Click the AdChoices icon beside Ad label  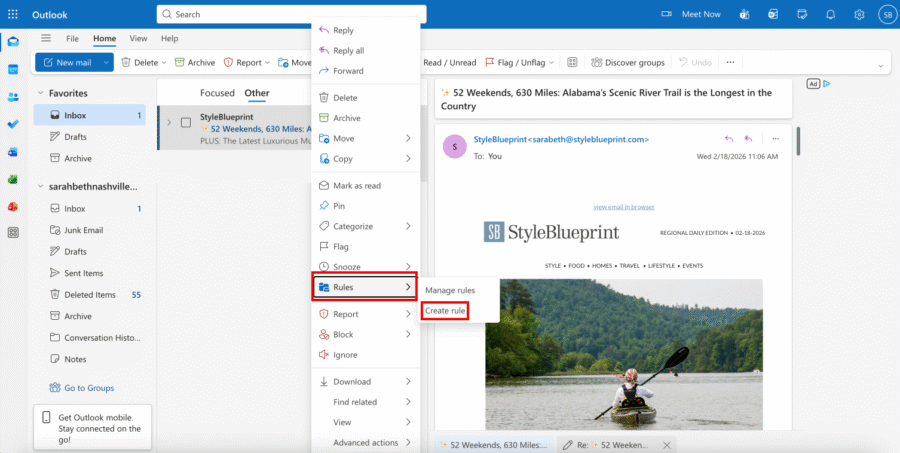coord(827,84)
